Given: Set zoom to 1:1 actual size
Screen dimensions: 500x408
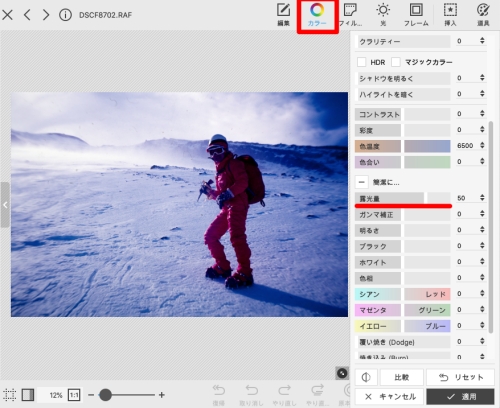Looking at the screenshot, I should tap(74, 395).
